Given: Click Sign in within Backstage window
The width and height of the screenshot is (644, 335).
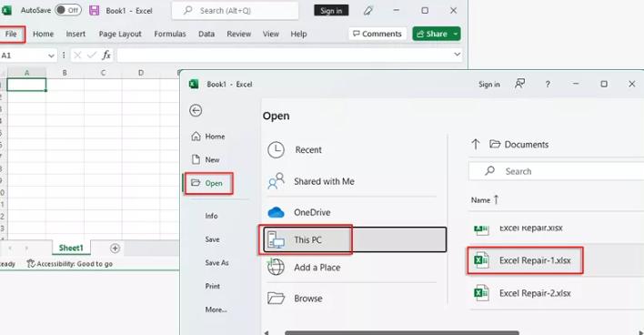Looking at the screenshot, I should pyautogui.click(x=489, y=85).
